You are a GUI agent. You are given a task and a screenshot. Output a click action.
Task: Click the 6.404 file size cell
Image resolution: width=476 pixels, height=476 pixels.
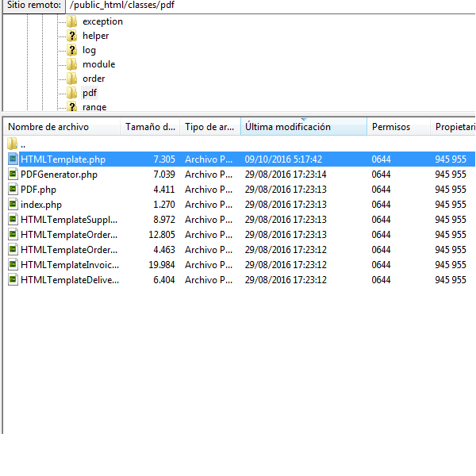tap(164, 280)
